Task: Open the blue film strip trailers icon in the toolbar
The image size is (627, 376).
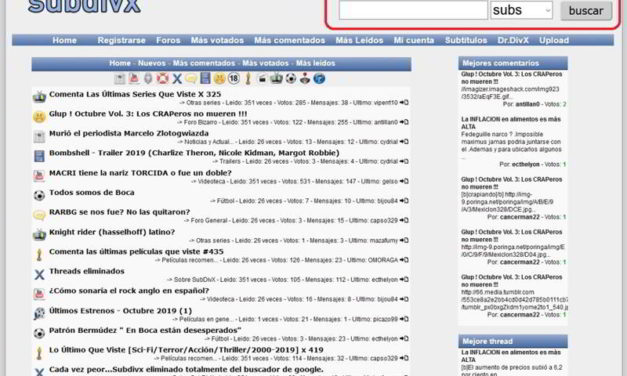Action: click(x=205, y=78)
